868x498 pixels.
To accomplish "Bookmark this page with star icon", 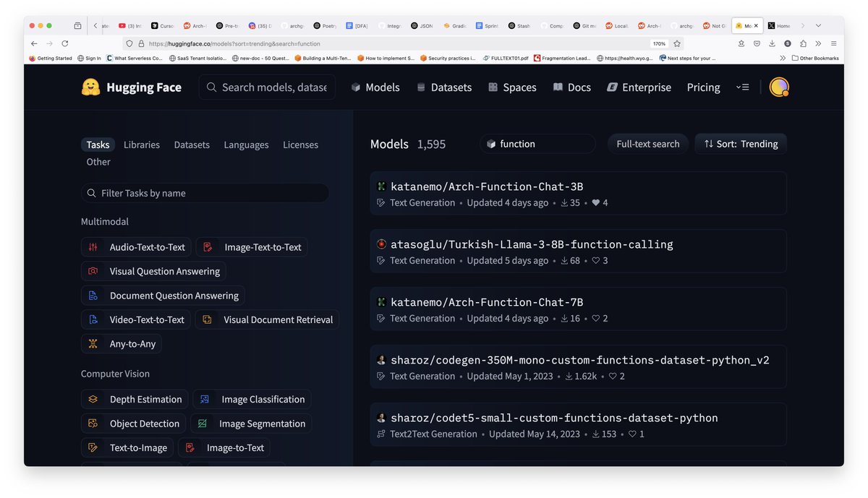I will [677, 43].
